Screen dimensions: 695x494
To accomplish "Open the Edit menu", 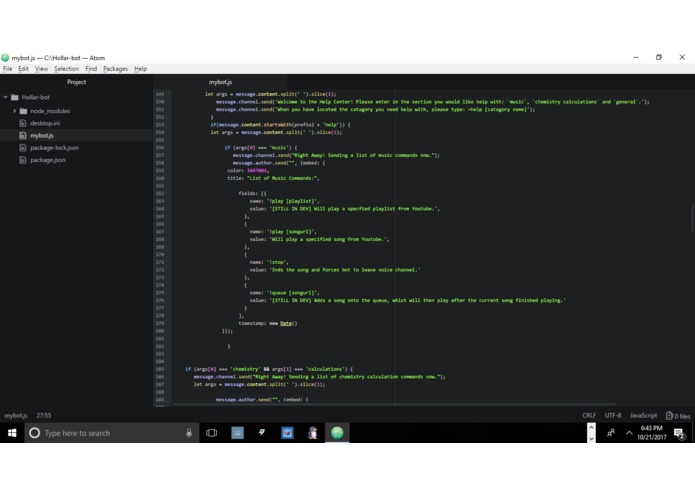I will pyautogui.click(x=23, y=69).
